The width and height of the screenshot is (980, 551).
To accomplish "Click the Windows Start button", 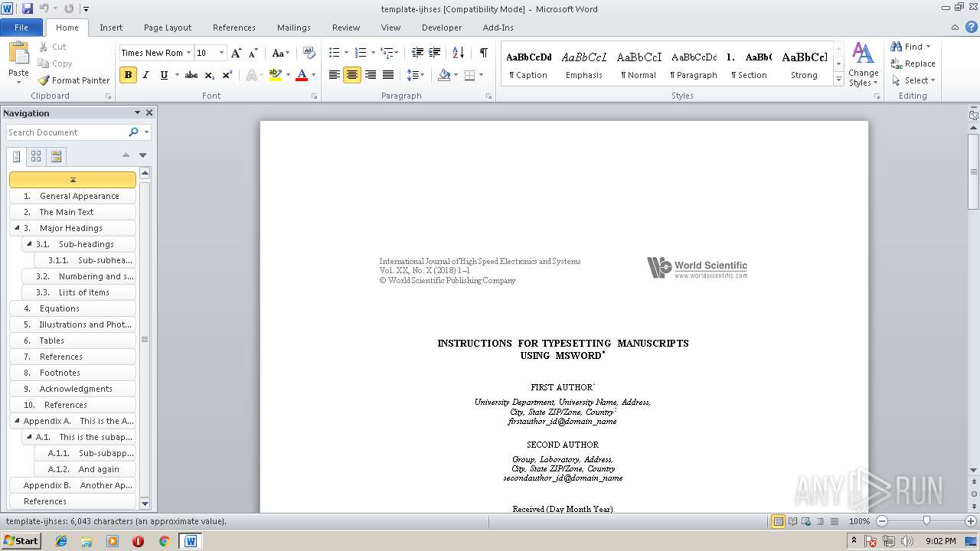I will [x=21, y=541].
